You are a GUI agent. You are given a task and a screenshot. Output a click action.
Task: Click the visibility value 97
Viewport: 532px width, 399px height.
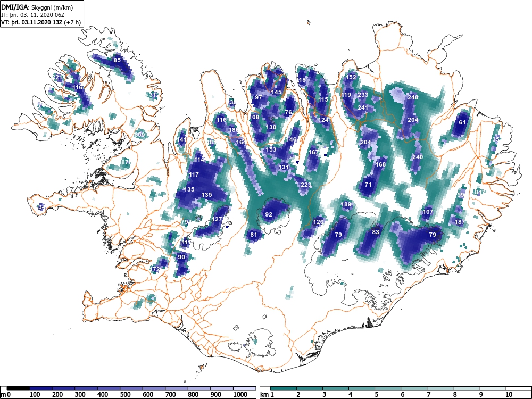tap(259, 97)
